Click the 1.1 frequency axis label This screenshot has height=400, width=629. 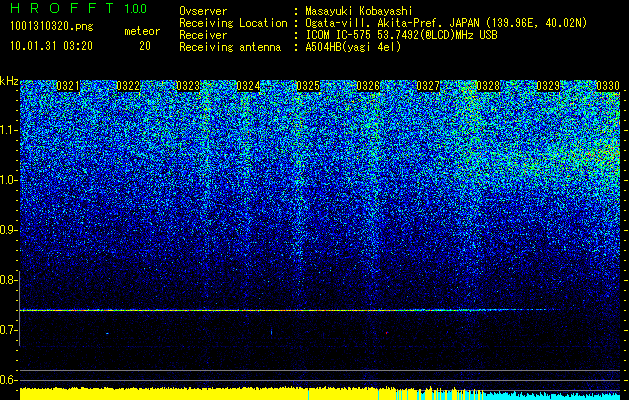pyautogui.click(x=9, y=130)
